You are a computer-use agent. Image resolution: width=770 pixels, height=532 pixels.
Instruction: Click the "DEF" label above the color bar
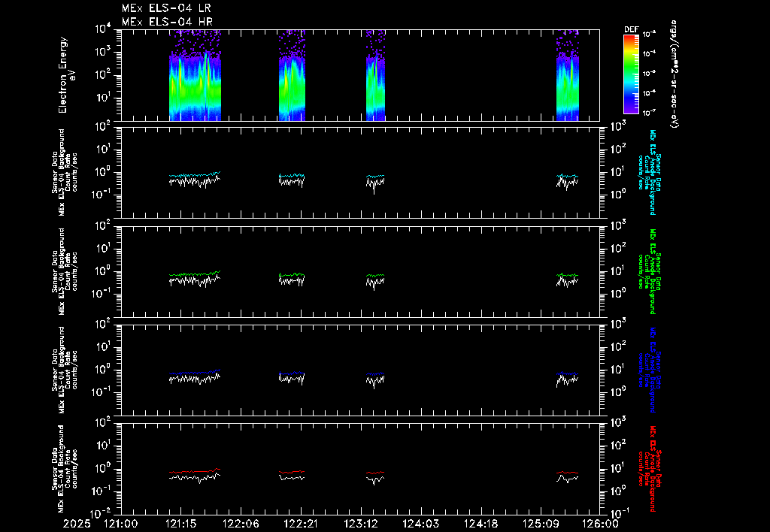631,29
